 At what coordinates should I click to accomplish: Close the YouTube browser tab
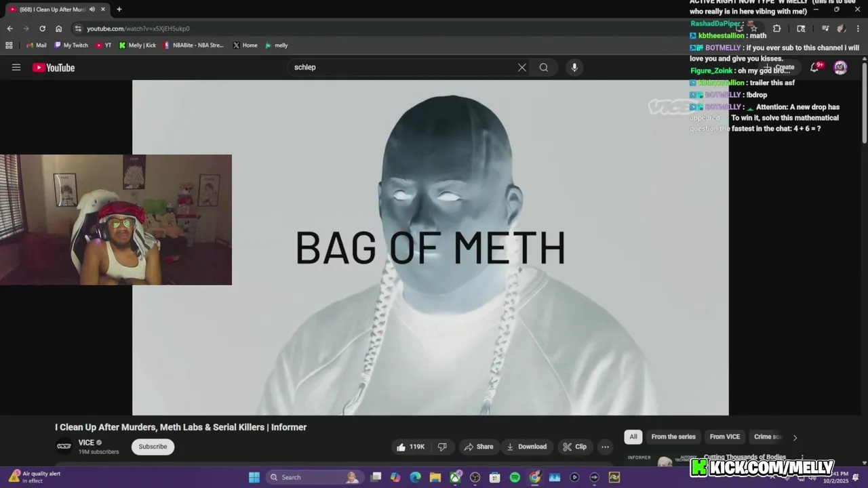[104, 9]
